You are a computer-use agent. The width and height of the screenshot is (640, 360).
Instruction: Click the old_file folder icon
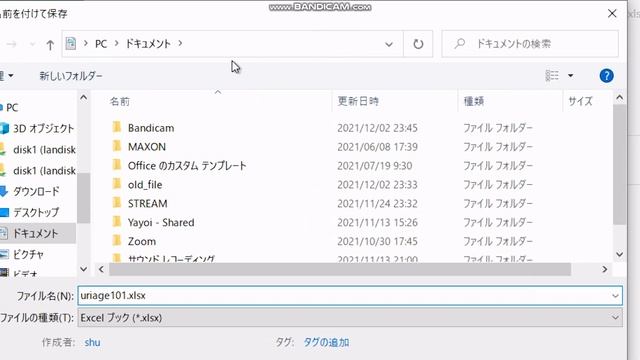pos(117,184)
